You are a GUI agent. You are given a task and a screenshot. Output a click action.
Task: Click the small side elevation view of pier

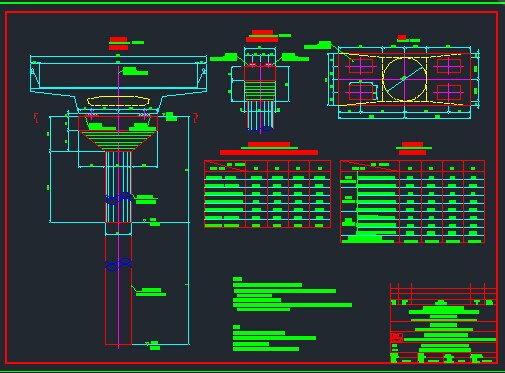pyautogui.click(x=260, y=89)
